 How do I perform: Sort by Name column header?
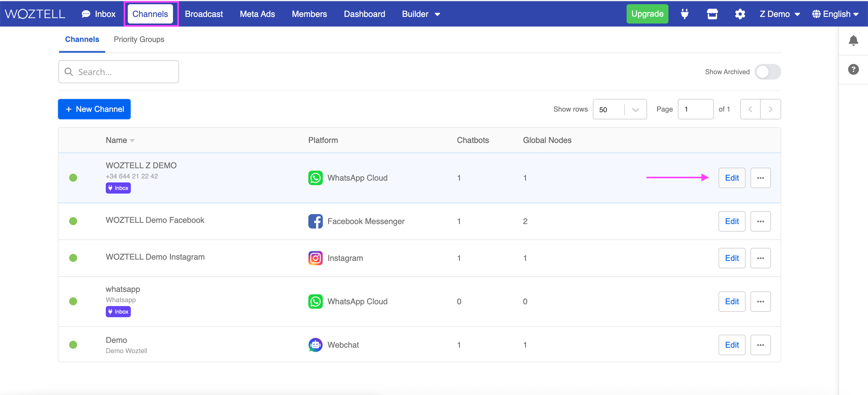(120, 140)
